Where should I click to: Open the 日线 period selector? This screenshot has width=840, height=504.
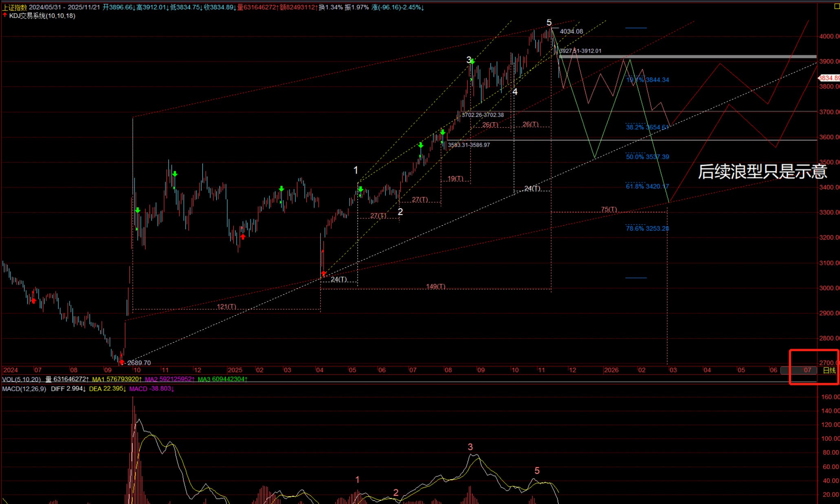click(x=829, y=370)
